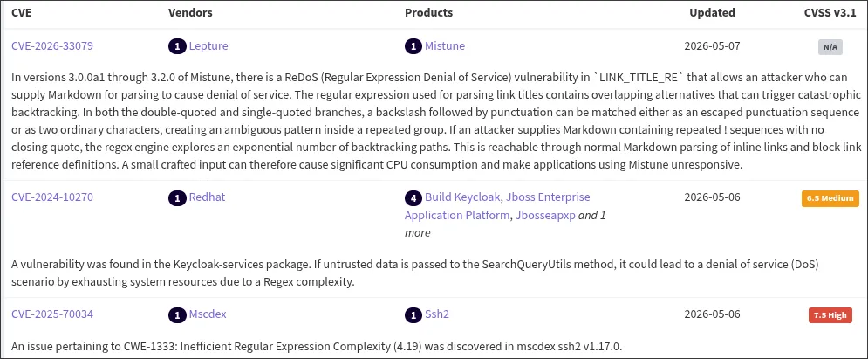
Task: Select the Lepture vendor link
Action: [208, 46]
